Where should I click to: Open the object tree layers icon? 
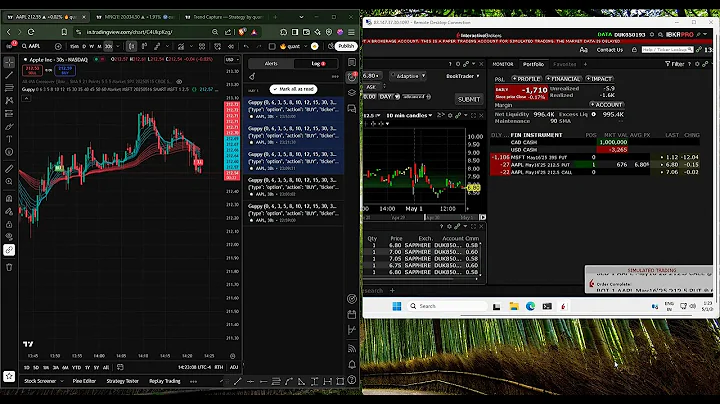[x=352, y=93]
